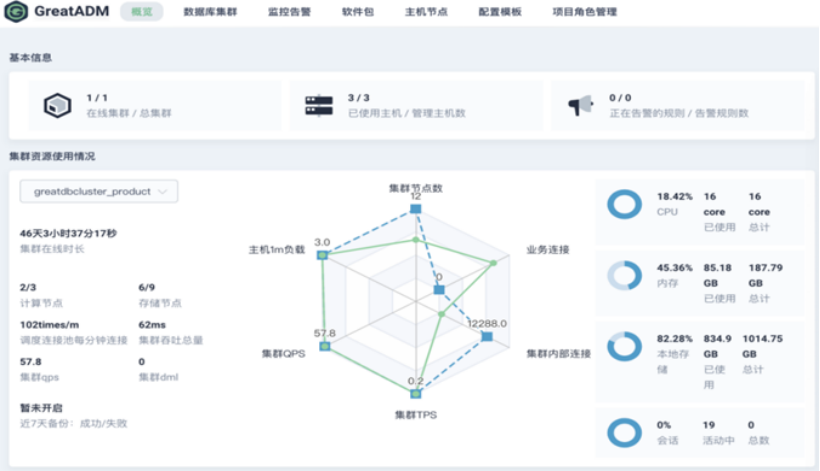Screen dimensions: 820x471
Task: Open the 数据库集群 tab
Action: 210,12
